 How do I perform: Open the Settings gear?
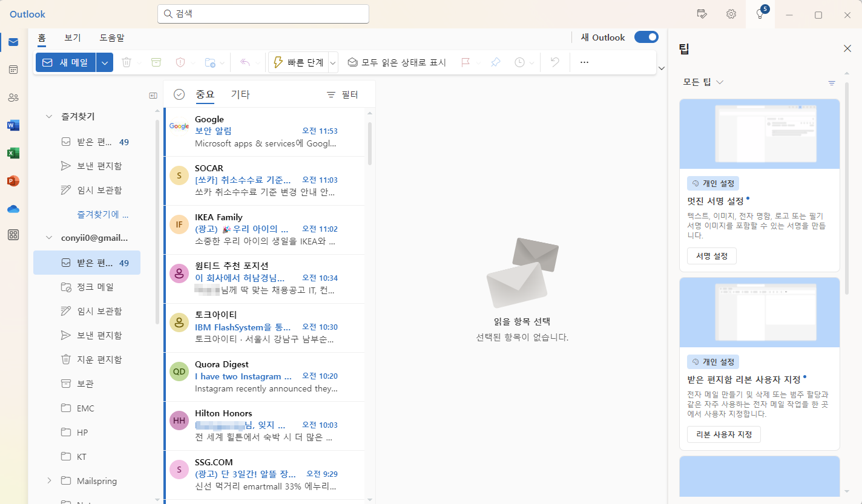click(x=731, y=14)
